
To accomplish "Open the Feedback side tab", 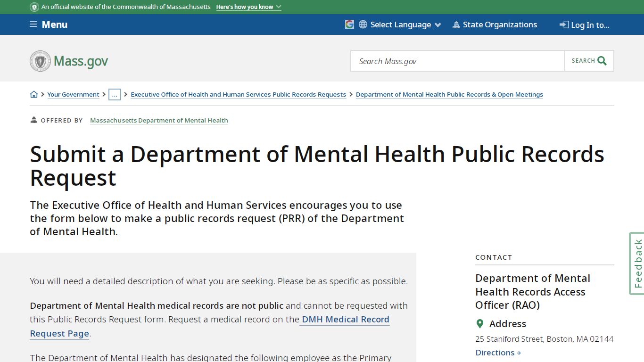I will pos(637,263).
